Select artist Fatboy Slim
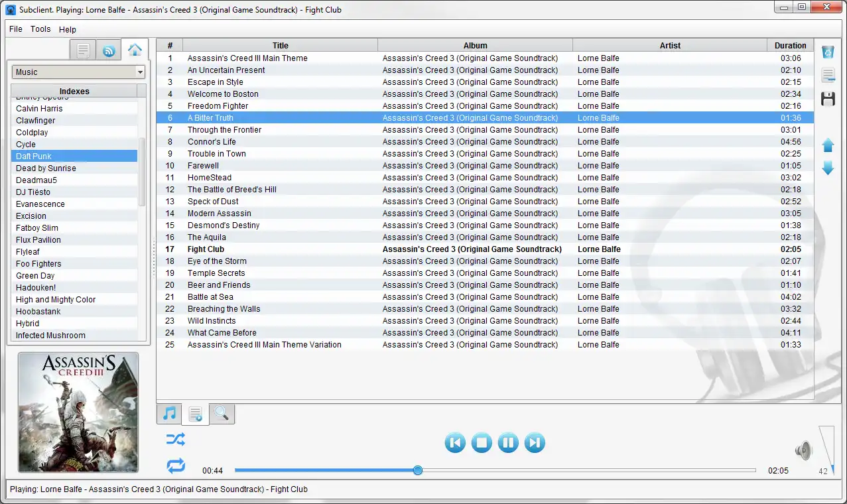847x504 pixels. point(74,228)
